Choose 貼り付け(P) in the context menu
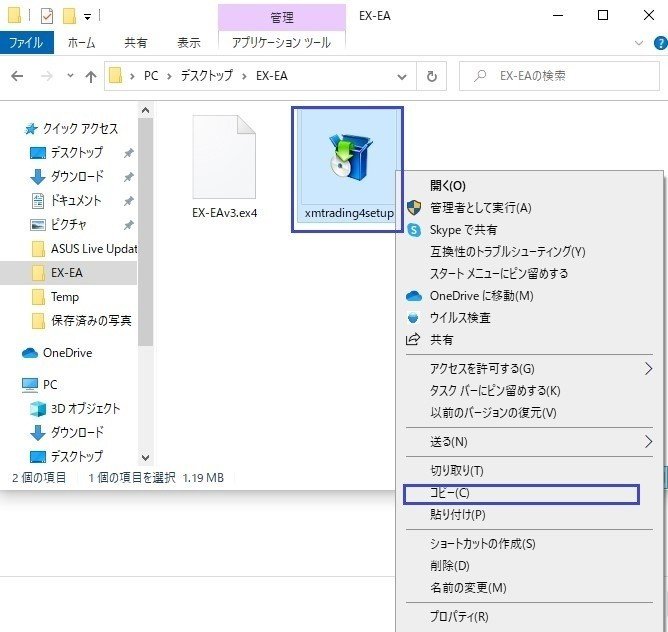Screen dimensions: 668x632 458,515
